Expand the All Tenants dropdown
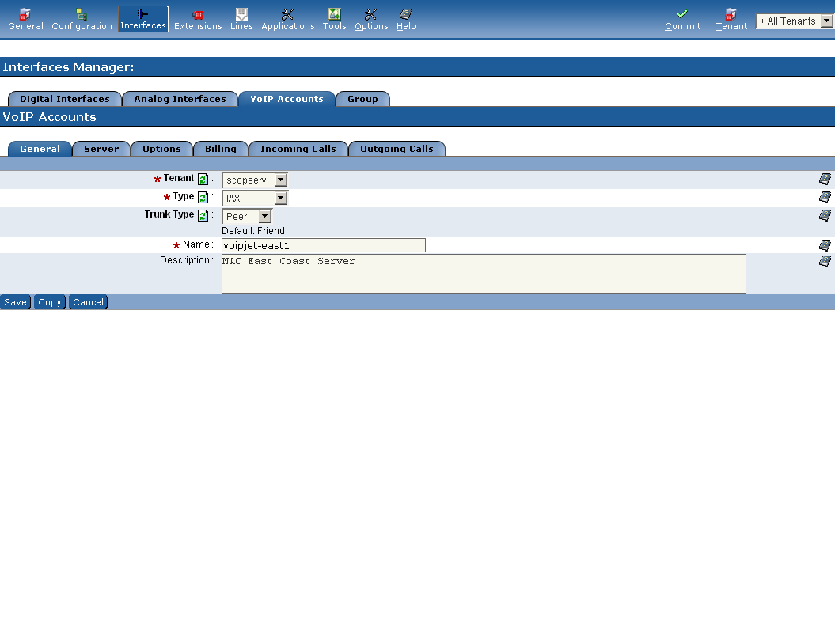 click(794, 21)
